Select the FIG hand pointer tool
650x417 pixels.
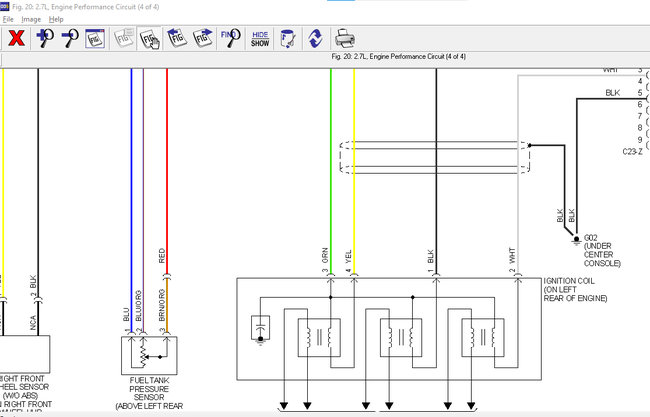tap(149, 39)
